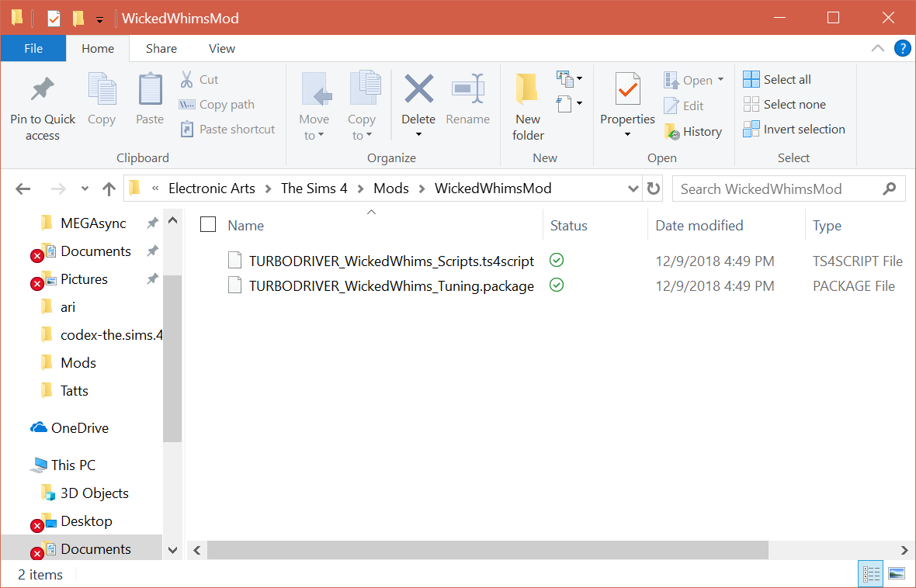Click the Mods breadcrumb in the address bar

pos(391,189)
